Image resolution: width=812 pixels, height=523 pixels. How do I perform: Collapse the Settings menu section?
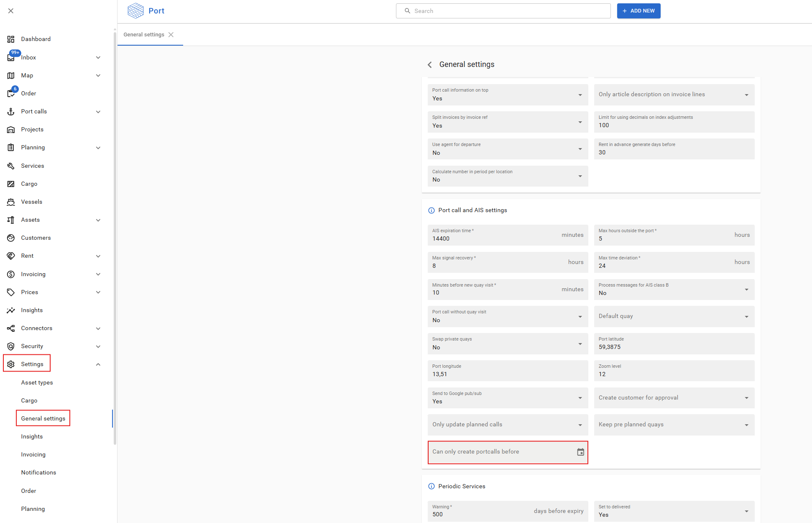tap(98, 364)
